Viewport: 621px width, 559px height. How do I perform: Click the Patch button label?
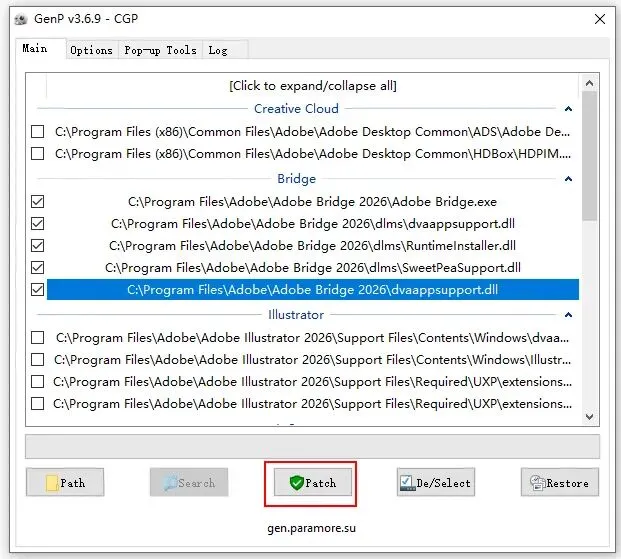tap(320, 483)
